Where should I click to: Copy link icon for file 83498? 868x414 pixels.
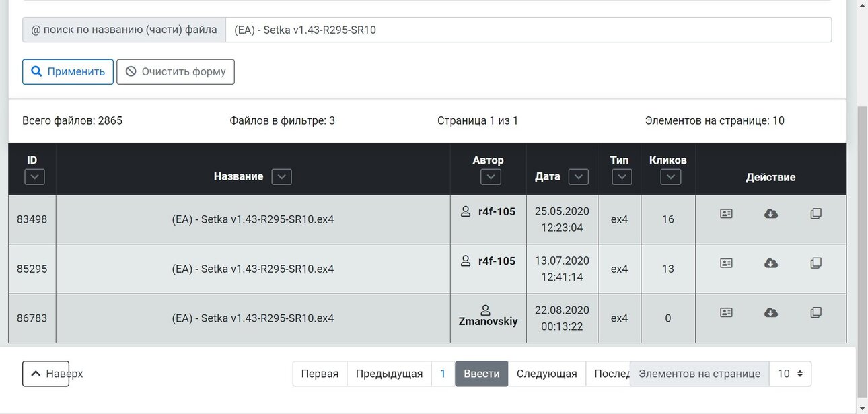(816, 213)
